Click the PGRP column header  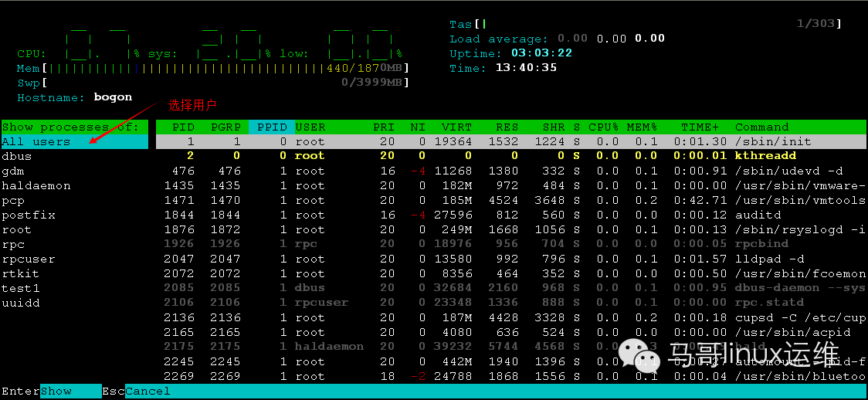[x=225, y=127]
